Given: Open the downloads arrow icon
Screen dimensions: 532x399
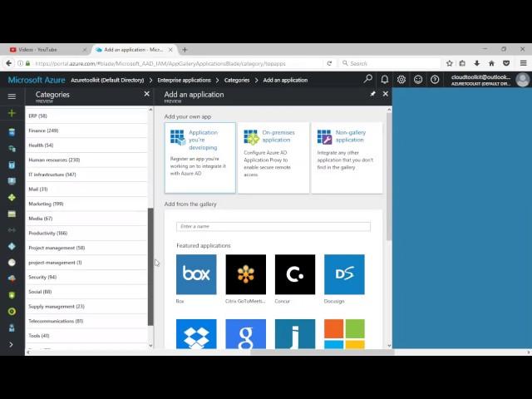Looking at the screenshot, I should pos(476,63).
